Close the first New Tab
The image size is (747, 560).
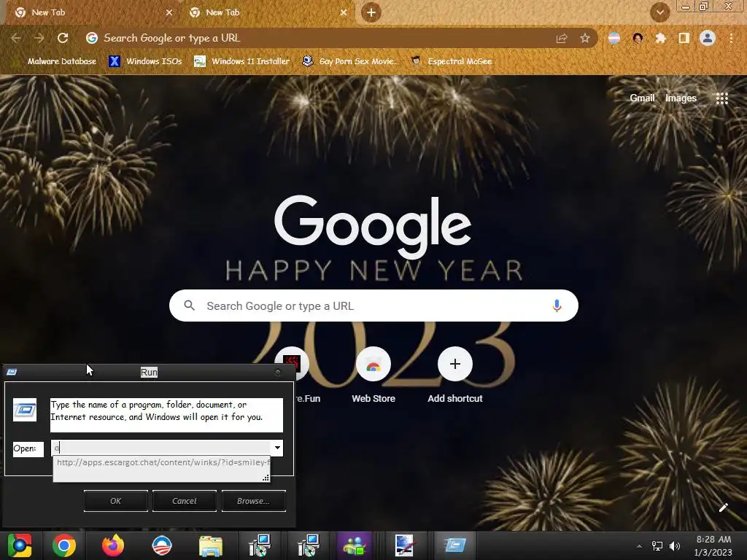coord(169,12)
